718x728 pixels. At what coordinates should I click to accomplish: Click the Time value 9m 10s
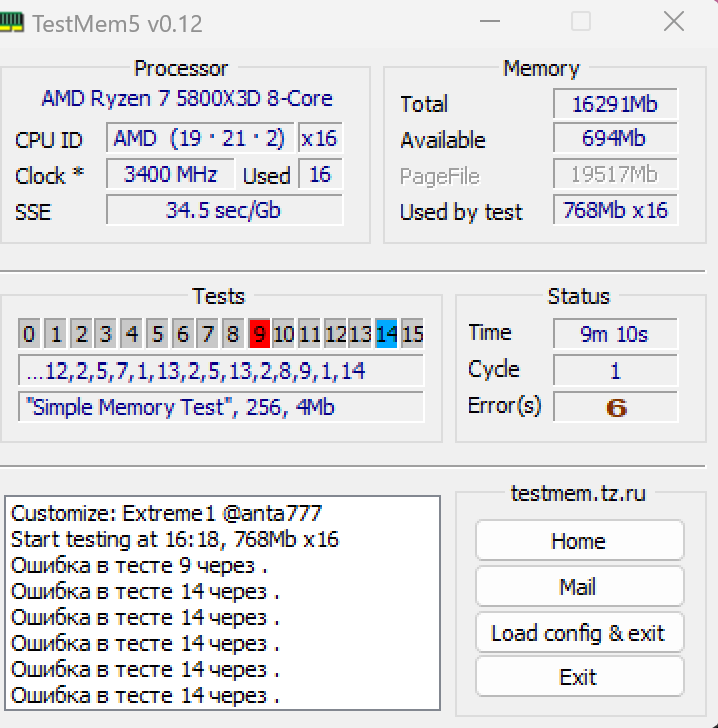coord(615,333)
